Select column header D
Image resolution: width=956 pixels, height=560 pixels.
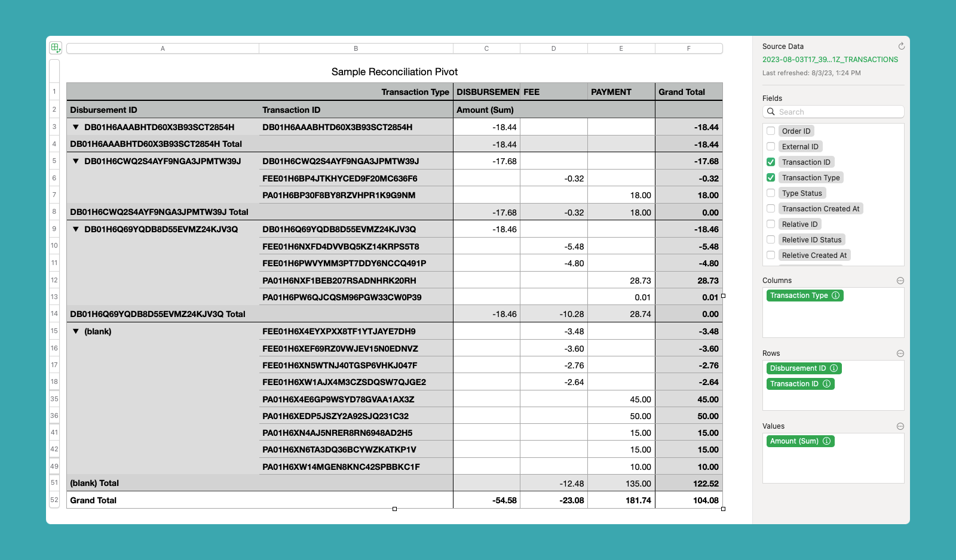pyautogui.click(x=554, y=48)
